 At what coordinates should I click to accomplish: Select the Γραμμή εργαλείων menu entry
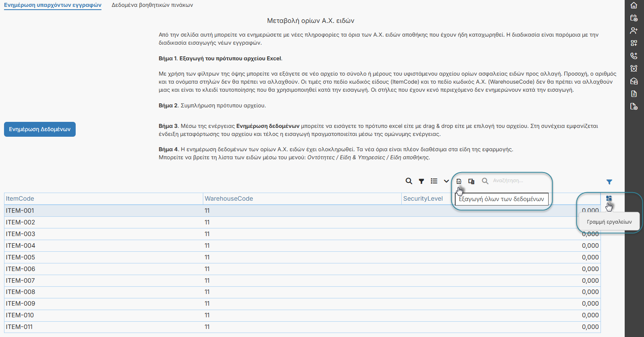pyautogui.click(x=609, y=222)
